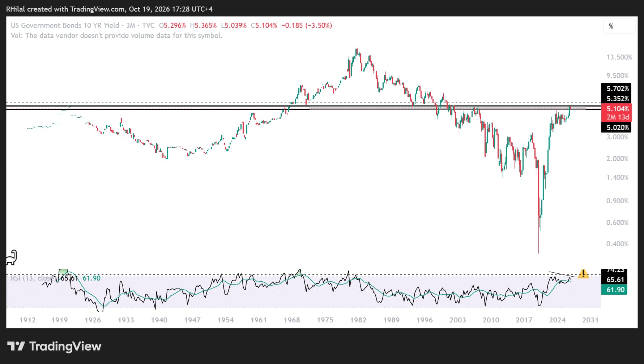Viewport: 644px width, 364px height.
Task: Click the 1940 year on time axis
Action: [x=159, y=320]
